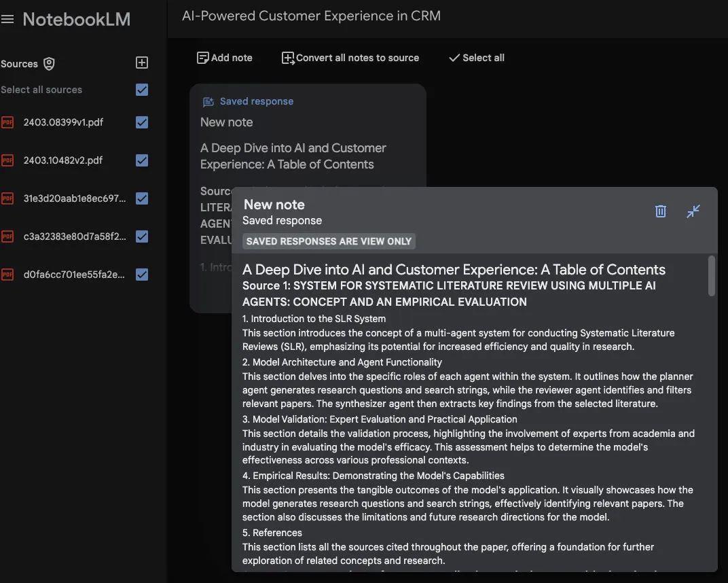Delete the note using trash icon
The image size is (728, 583).
660,211
